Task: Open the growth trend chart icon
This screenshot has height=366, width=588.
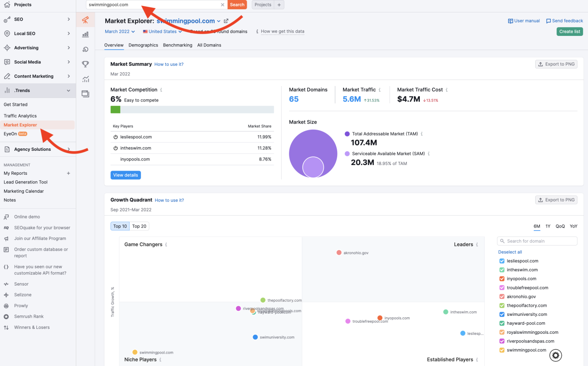Action: [x=85, y=79]
